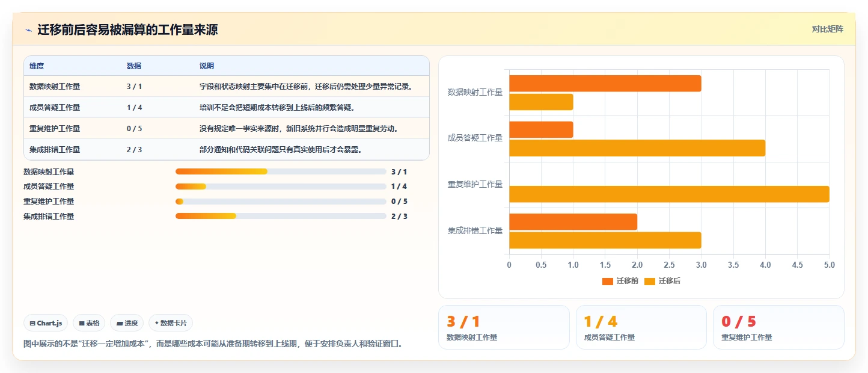The width and height of the screenshot is (868, 373).
Task: Toggle the 迁移后 legend swatch
Action: coord(650,281)
